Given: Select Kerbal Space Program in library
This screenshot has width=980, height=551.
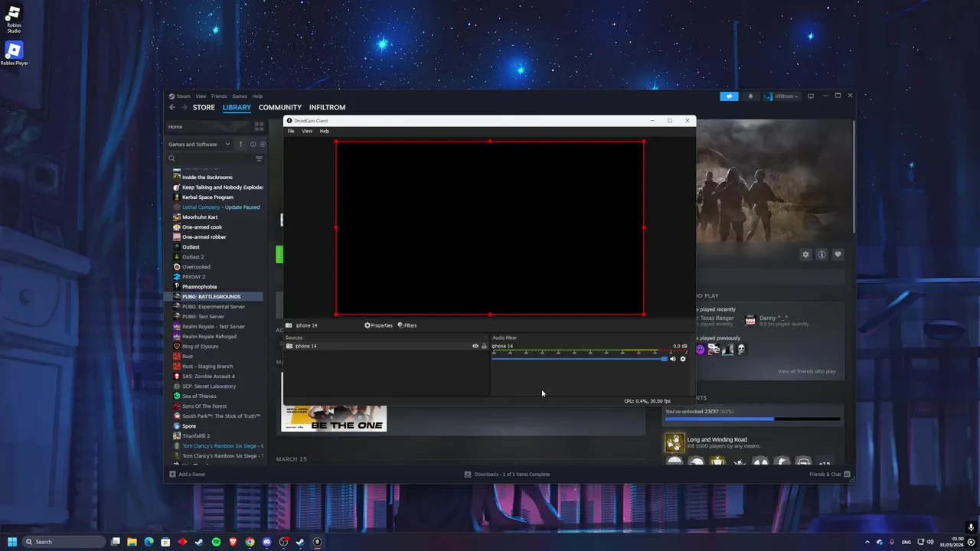Looking at the screenshot, I should point(207,197).
